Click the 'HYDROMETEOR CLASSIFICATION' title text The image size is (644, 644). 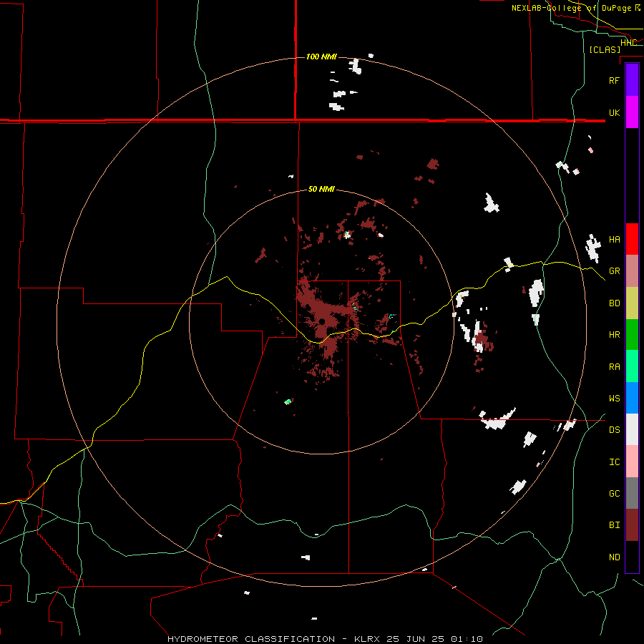(x=251, y=639)
